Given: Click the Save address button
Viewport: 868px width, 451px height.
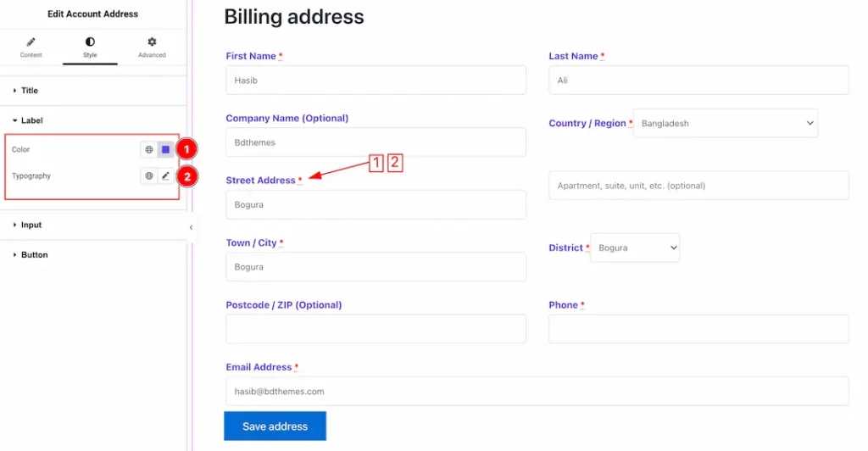Looking at the screenshot, I should point(275,426).
